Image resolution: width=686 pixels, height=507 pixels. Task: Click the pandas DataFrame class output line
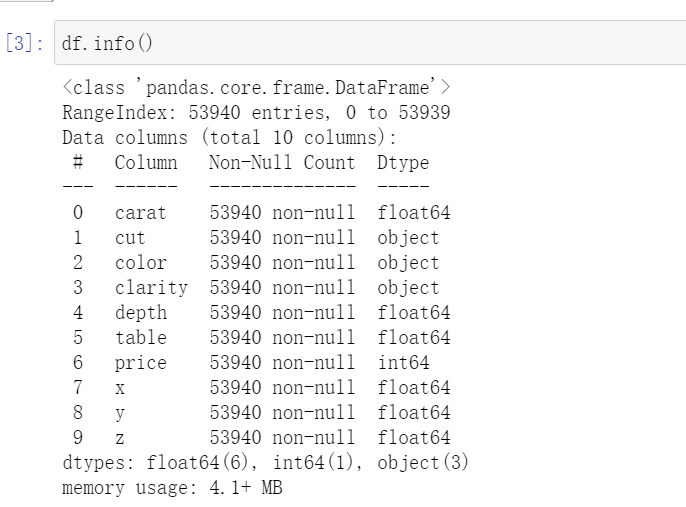click(x=255, y=89)
